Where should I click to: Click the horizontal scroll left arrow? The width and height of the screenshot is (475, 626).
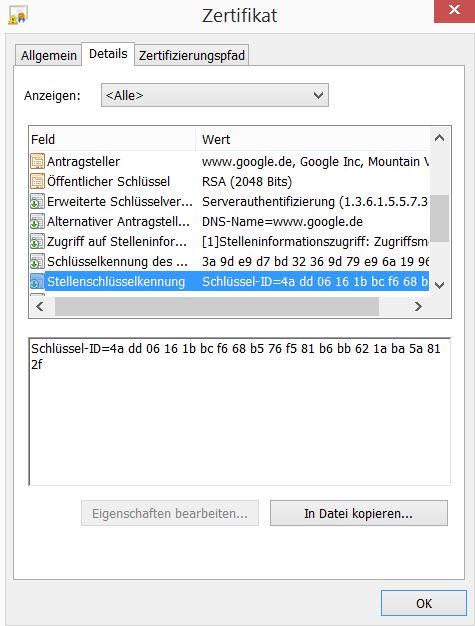[x=40, y=306]
